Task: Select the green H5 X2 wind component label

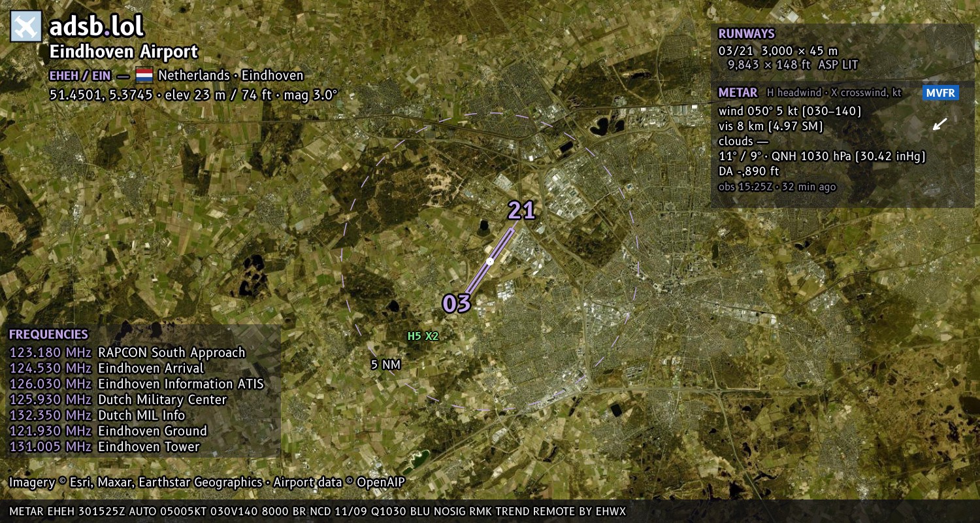Action: tap(423, 337)
